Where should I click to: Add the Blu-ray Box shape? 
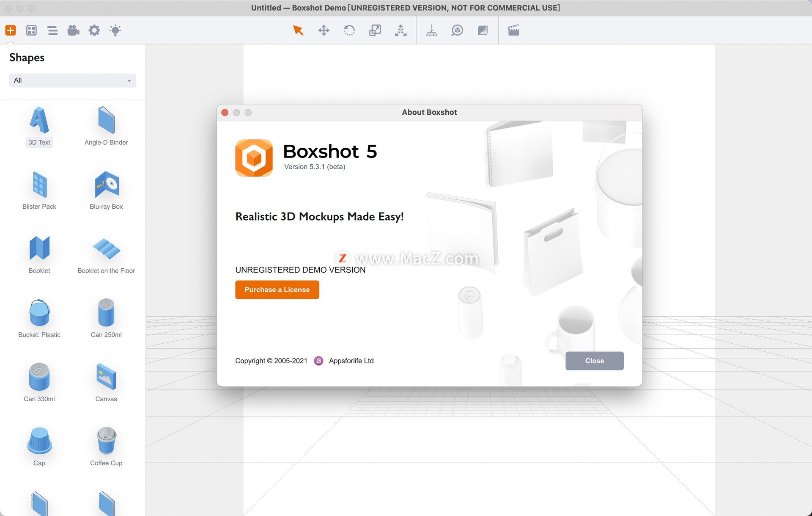pos(106,190)
